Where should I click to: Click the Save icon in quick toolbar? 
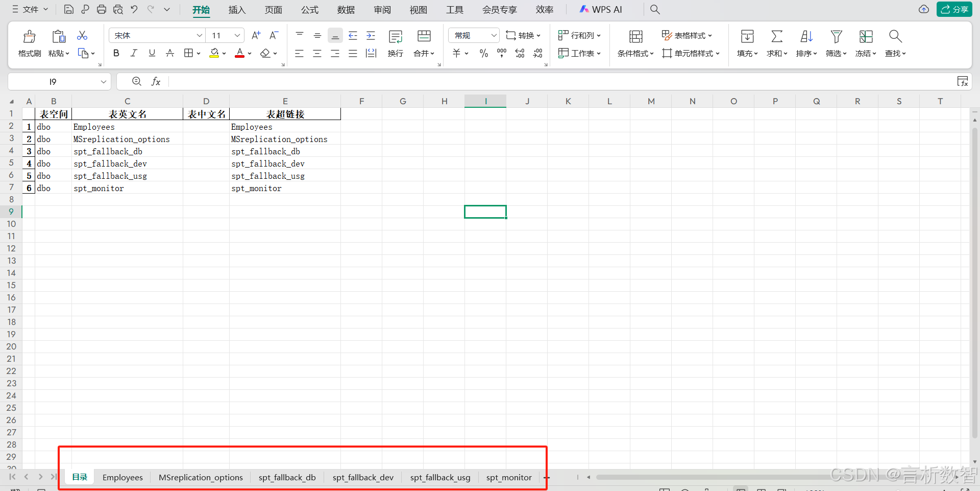pos(69,9)
